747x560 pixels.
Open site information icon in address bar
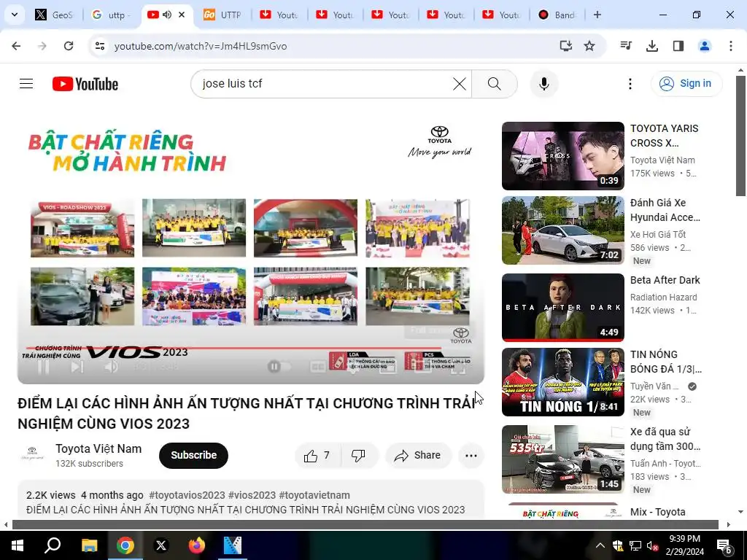click(x=99, y=46)
